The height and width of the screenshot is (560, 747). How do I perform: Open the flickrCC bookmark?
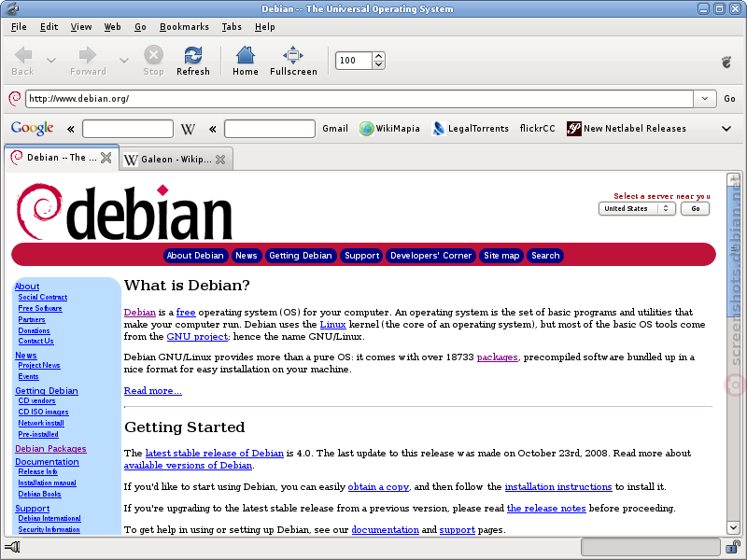538,129
